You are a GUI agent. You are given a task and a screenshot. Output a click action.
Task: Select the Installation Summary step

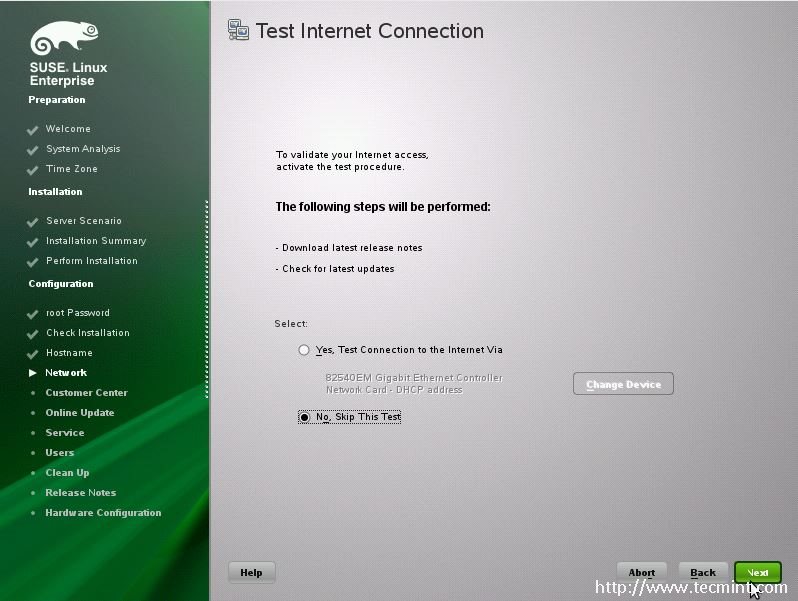coord(96,241)
